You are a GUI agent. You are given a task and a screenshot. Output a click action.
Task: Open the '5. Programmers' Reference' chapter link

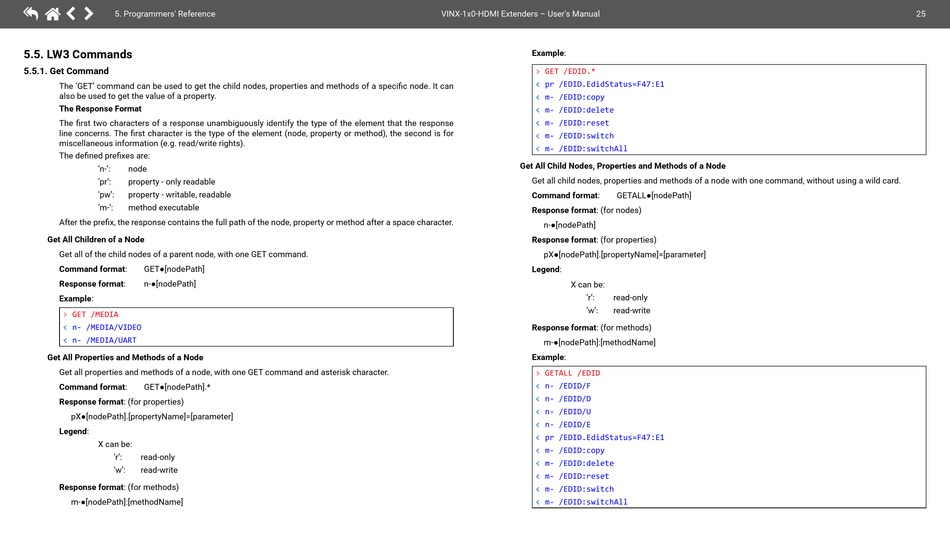tap(165, 13)
